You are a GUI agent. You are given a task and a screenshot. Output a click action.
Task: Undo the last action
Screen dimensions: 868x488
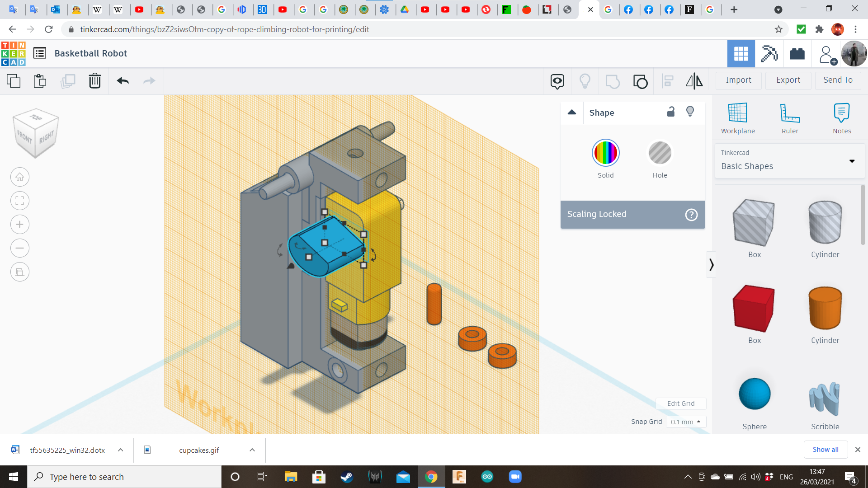click(122, 81)
